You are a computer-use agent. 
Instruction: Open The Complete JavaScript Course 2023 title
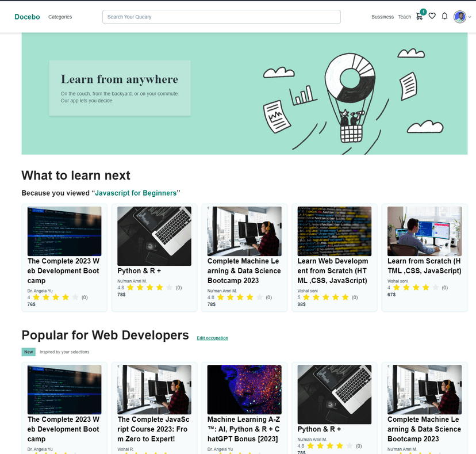click(154, 429)
